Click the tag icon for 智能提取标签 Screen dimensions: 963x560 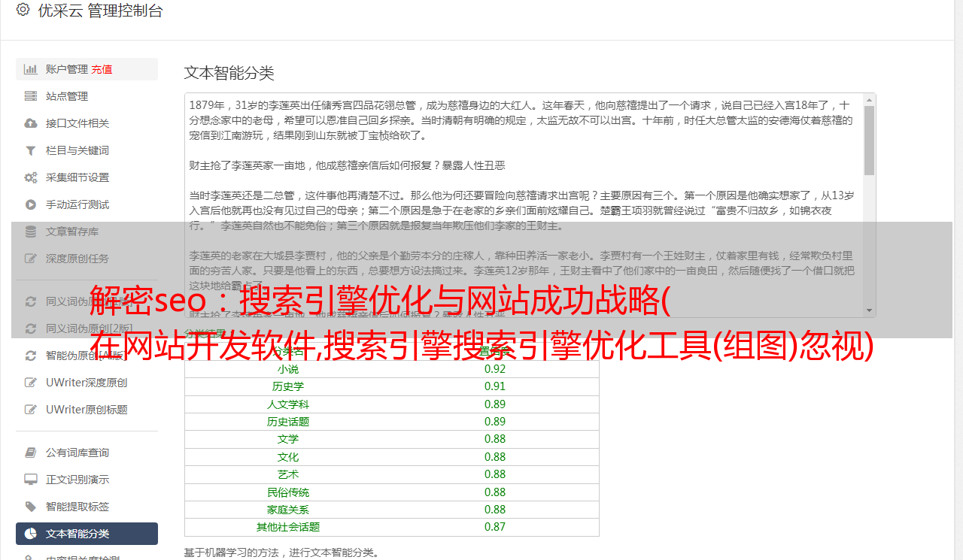[31, 507]
